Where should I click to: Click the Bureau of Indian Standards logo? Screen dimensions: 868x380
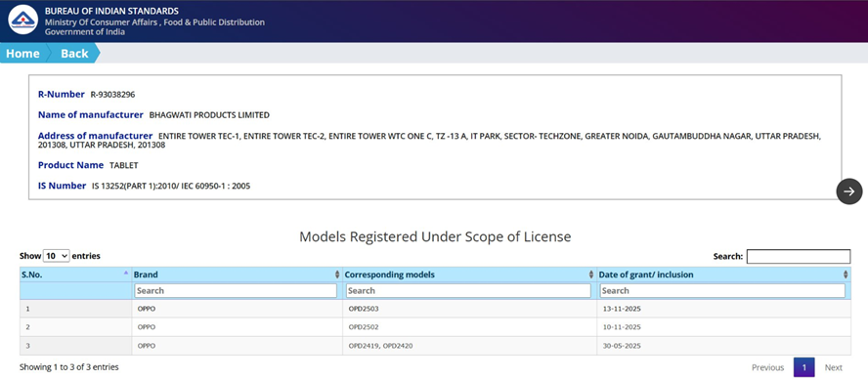click(x=22, y=20)
